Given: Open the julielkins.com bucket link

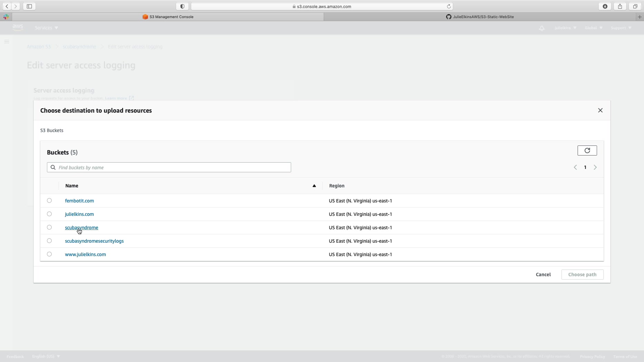Looking at the screenshot, I should [x=79, y=214].
